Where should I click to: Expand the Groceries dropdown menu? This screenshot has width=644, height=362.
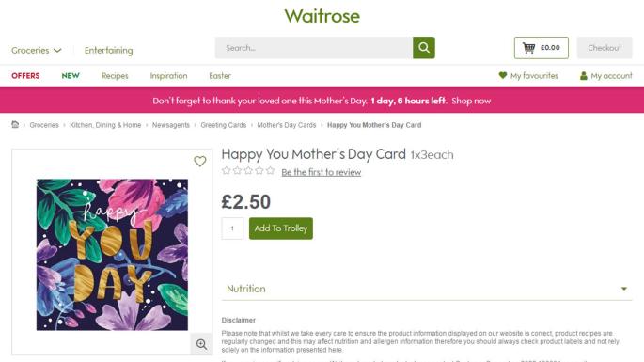tap(37, 50)
